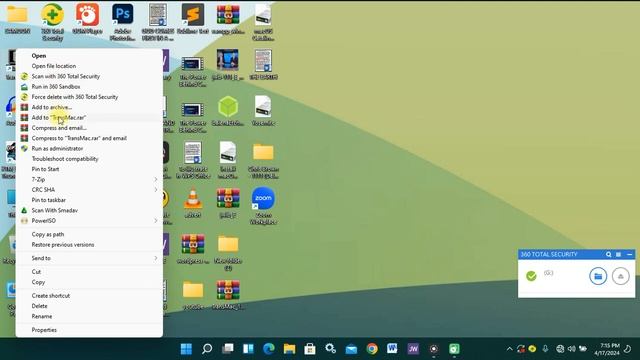Viewport: 640px width, 360px height.
Task: Open File Explorer from the taskbar
Action: [289, 349]
